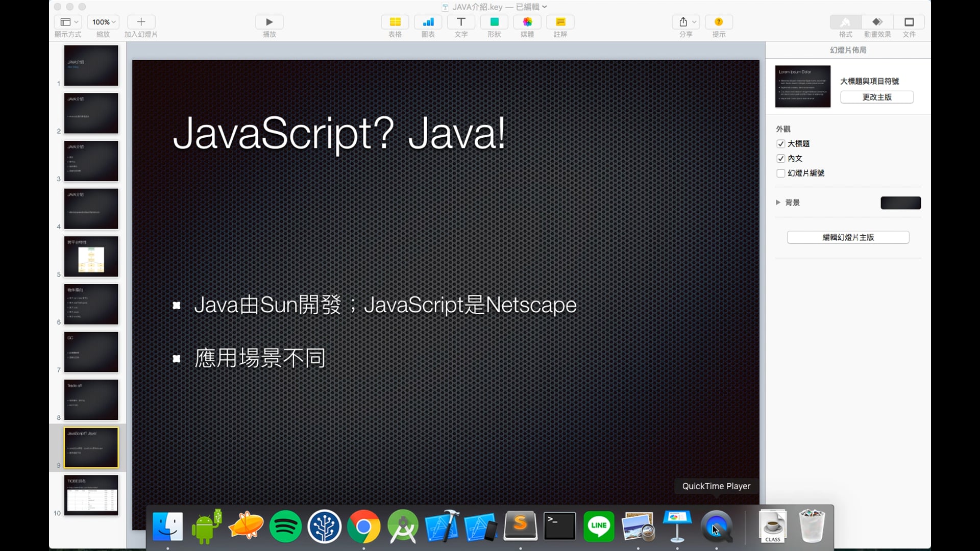Launch QuickTime Player from the Dock
The image size is (980, 551).
click(x=717, y=527)
